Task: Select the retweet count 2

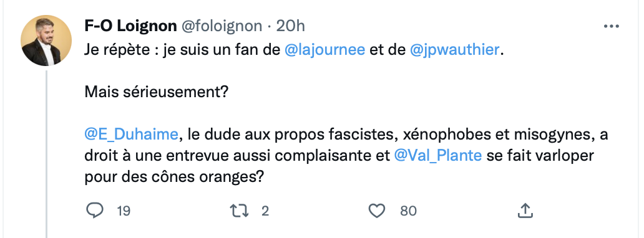Action: pyautogui.click(x=265, y=211)
